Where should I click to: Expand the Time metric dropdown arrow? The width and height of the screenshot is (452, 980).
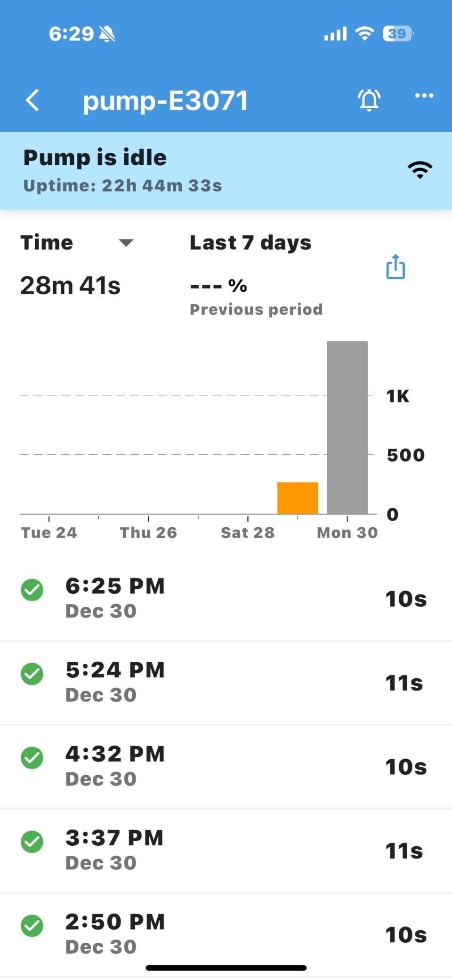tap(126, 243)
